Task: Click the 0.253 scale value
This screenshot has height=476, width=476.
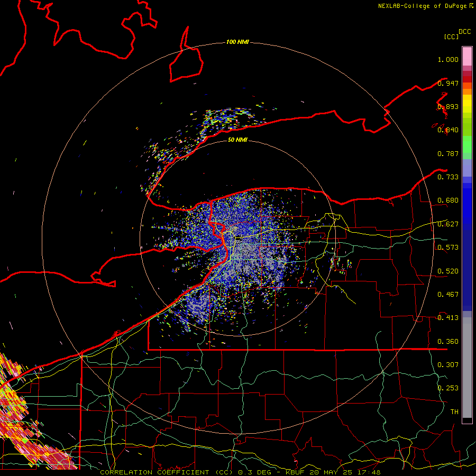Action: pos(448,388)
